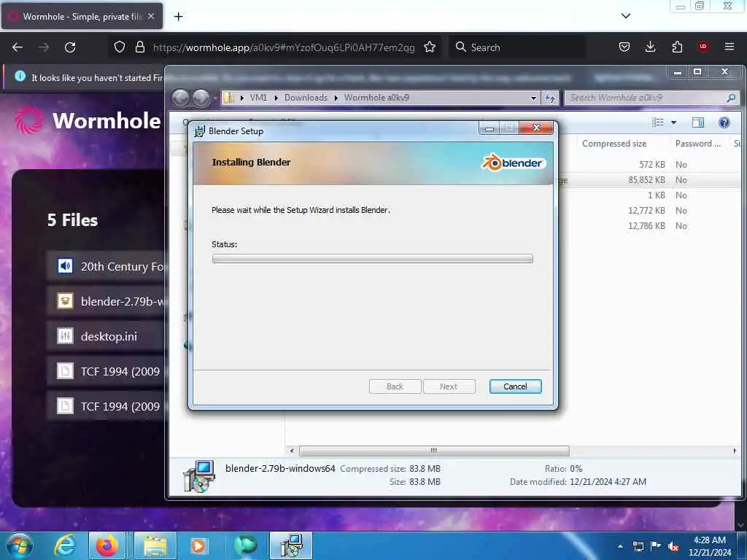Cancel the Blender installation

point(515,386)
